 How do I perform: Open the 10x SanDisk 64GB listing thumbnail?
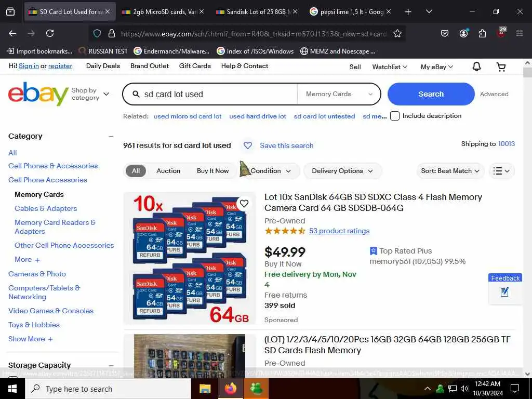(190, 258)
